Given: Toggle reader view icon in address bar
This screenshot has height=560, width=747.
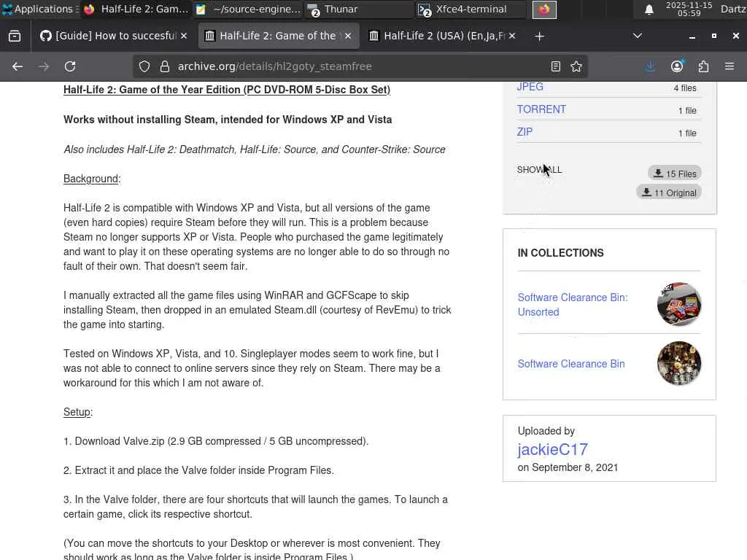Looking at the screenshot, I should (555, 66).
